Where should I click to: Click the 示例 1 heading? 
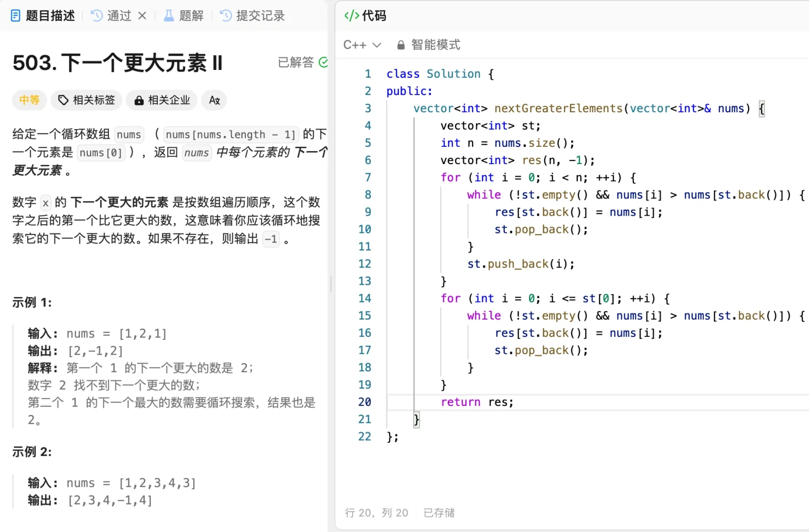[x=32, y=302]
